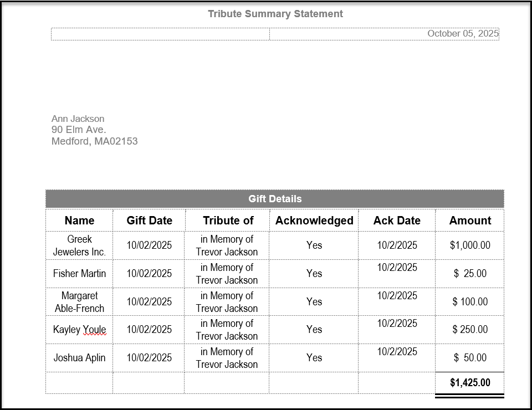Click Ack Date in Fisher Martin row

coord(397,274)
